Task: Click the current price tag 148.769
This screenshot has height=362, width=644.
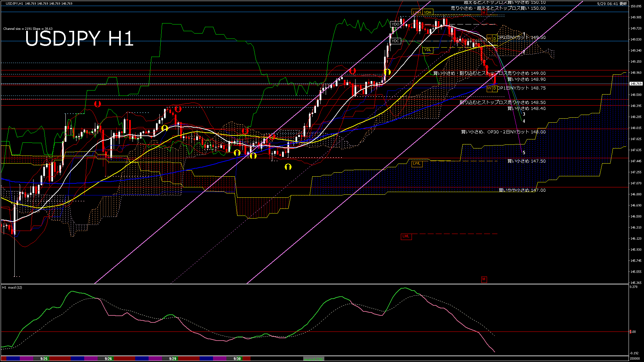Action: pyautogui.click(x=636, y=83)
